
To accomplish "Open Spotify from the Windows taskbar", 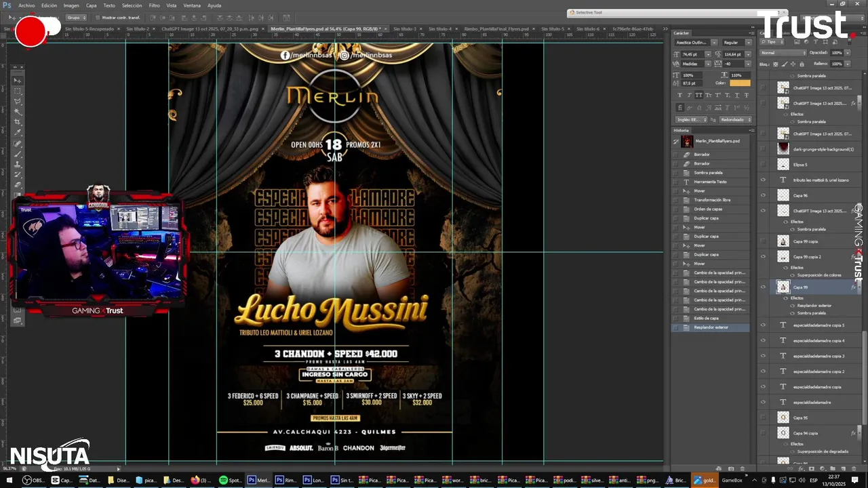I will [x=231, y=480].
